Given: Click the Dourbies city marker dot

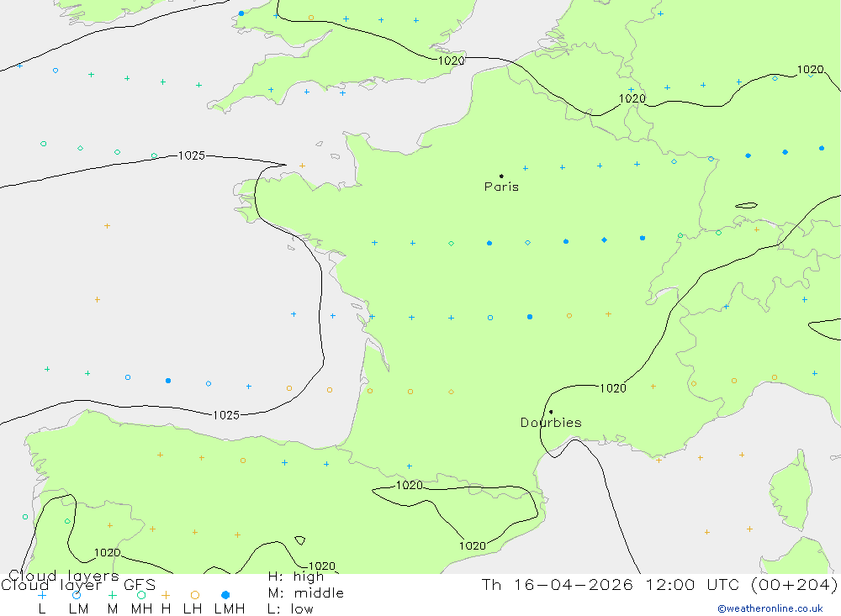Looking at the screenshot, I should pyautogui.click(x=551, y=412).
